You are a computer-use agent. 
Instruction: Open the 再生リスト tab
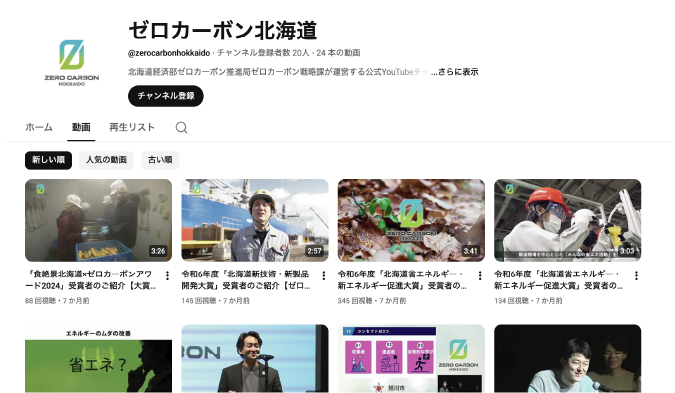point(132,127)
